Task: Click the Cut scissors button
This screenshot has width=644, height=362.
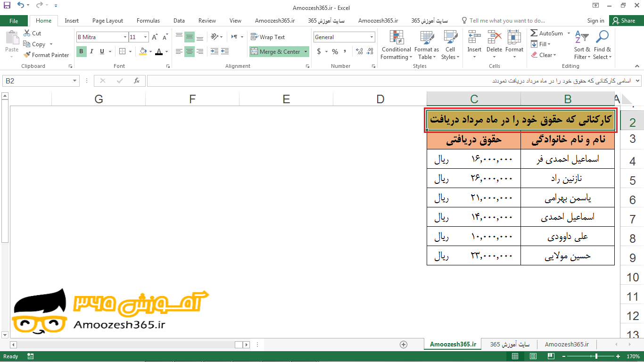Action: [x=32, y=33]
